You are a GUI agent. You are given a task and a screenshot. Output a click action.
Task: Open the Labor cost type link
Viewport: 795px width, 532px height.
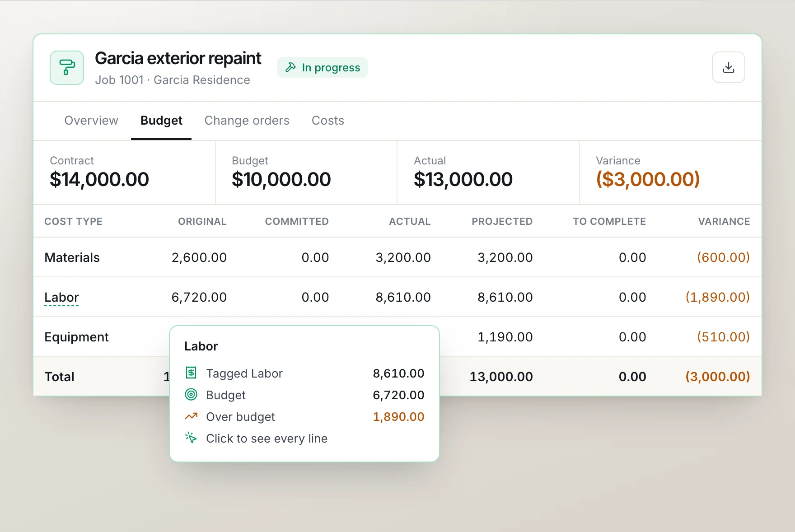(x=61, y=297)
